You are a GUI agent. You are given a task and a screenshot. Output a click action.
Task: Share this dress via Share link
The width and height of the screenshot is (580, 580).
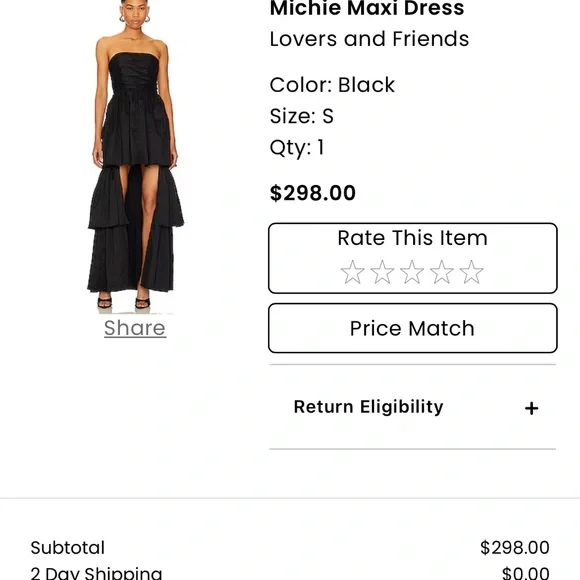click(x=135, y=328)
